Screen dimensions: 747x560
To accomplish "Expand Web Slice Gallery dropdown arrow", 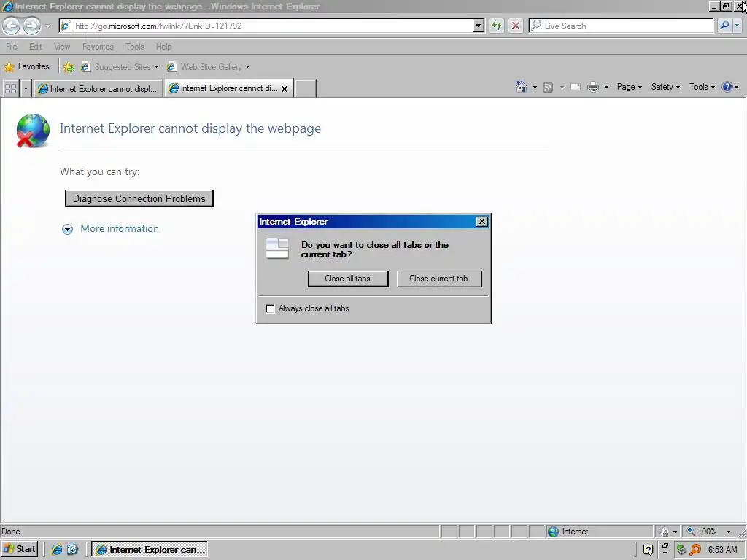I will pos(247,67).
